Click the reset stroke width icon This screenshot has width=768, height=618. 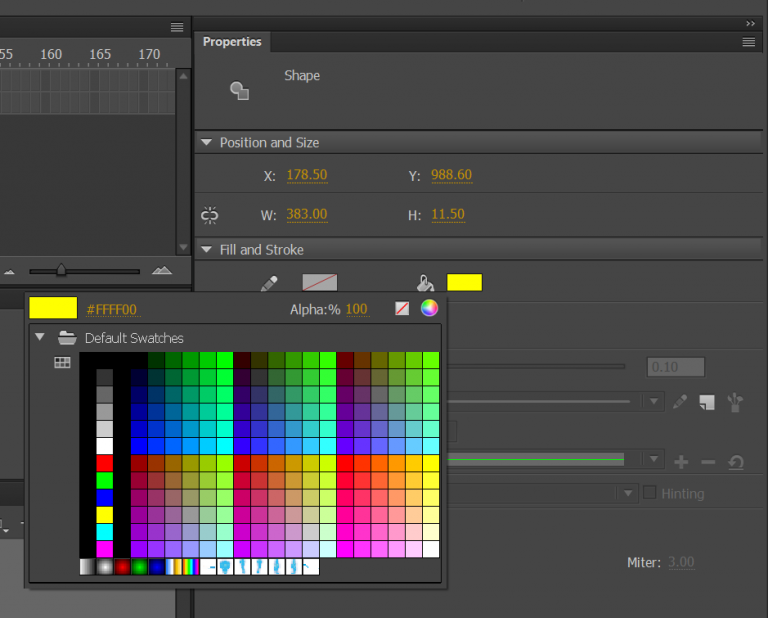(736, 461)
